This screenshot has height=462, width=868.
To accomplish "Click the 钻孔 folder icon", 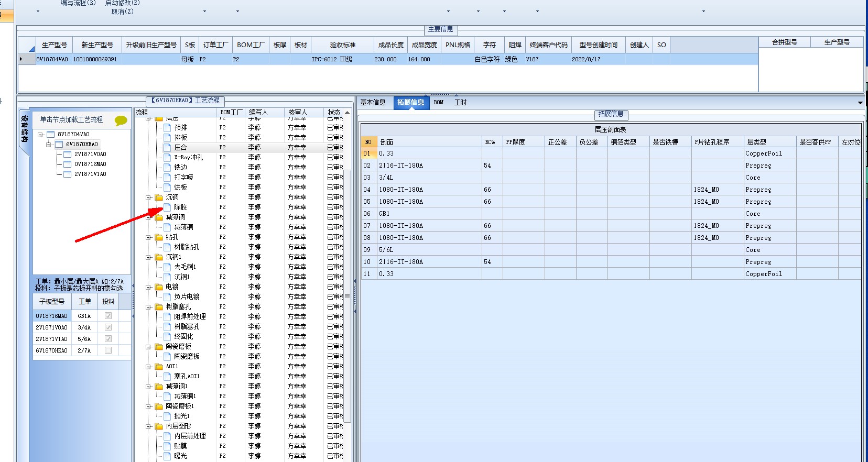I will coord(159,237).
